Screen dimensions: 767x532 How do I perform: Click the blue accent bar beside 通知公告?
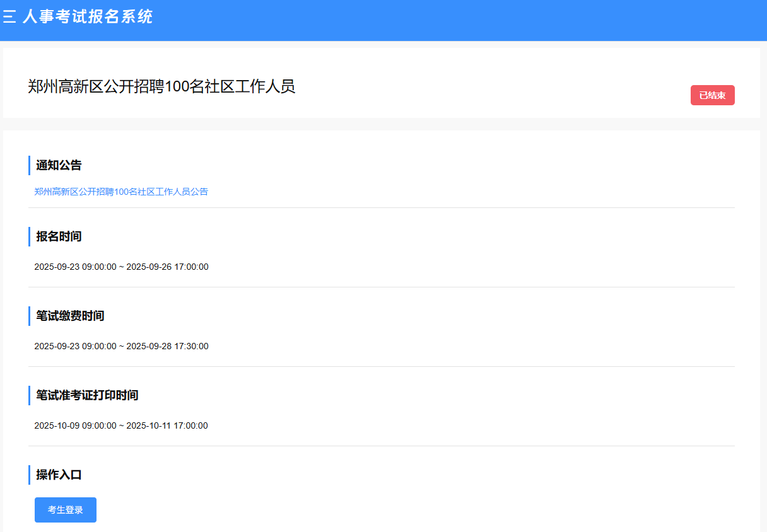(x=30, y=165)
